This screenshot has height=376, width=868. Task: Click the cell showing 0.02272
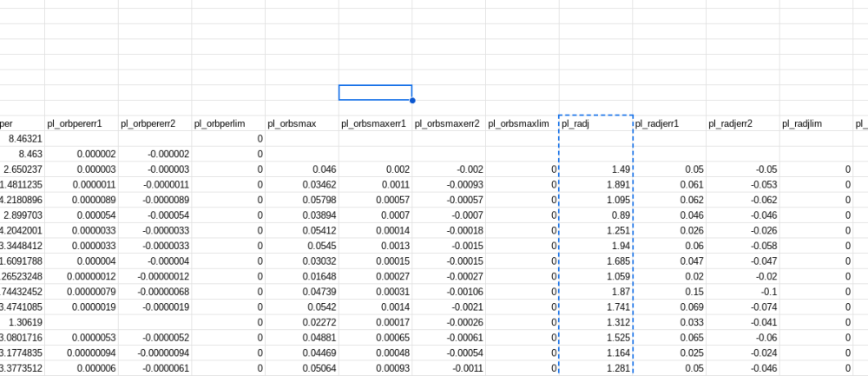point(302,322)
